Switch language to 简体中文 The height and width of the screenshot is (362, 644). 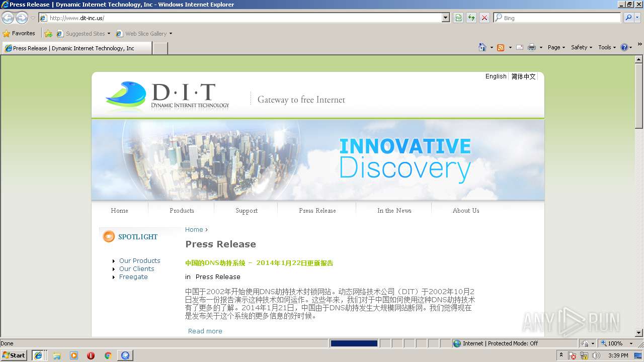[524, 76]
